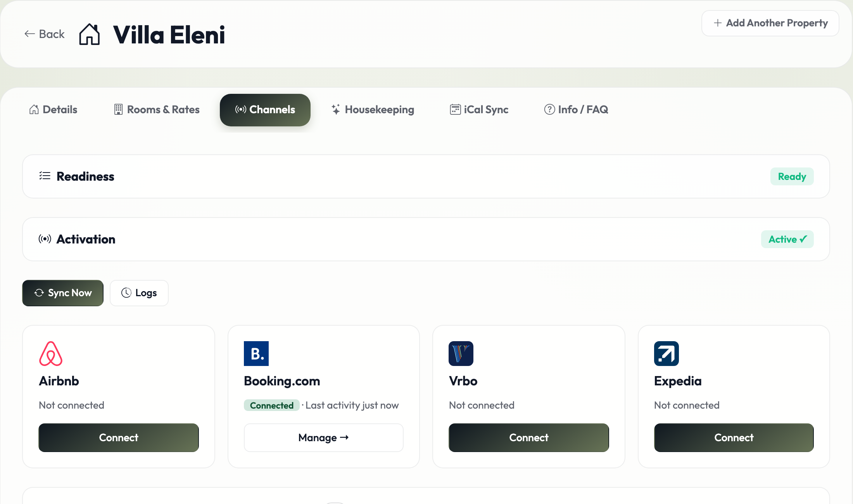
Task: Click the Villa Eleni title
Action: tap(169, 35)
